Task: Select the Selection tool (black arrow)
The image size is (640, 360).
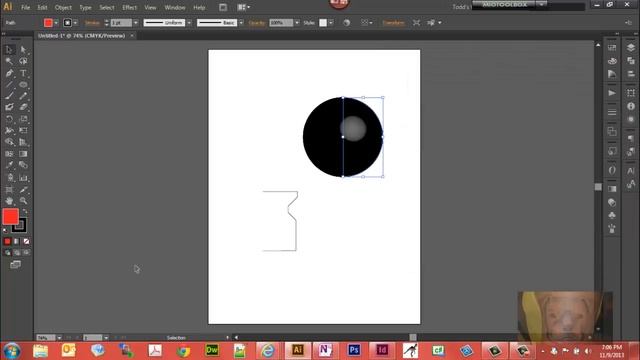Action: tap(9, 50)
